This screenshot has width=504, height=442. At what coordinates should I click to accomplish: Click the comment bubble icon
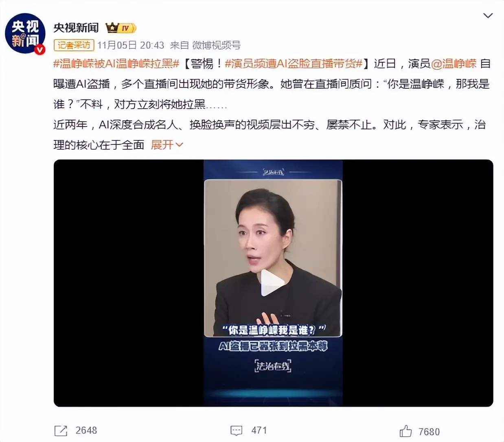[236, 431]
